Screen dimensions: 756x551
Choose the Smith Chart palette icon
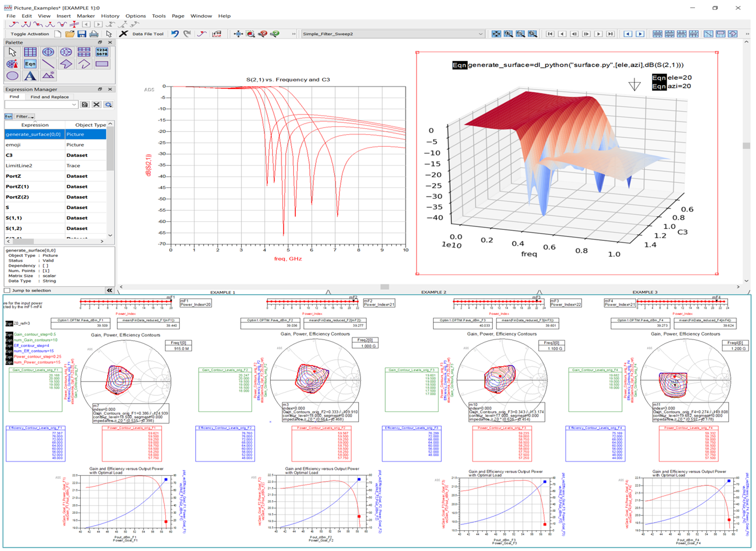click(66, 52)
